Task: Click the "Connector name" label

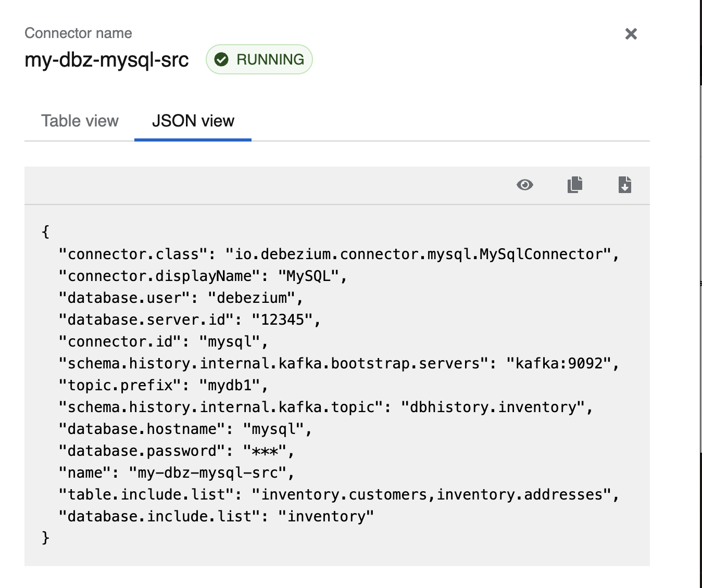Action: tap(78, 33)
